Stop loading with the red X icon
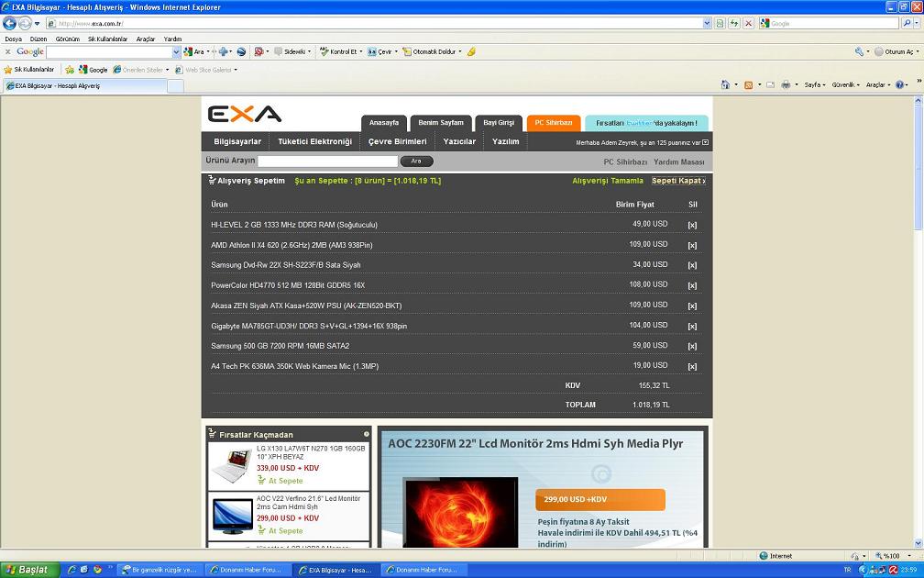 pos(748,23)
